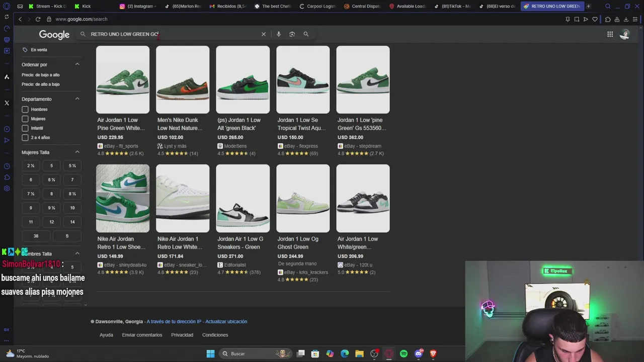Sort by Precio: de bajo a alto
The width and height of the screenshot is (644, 362).
[40, 75]
